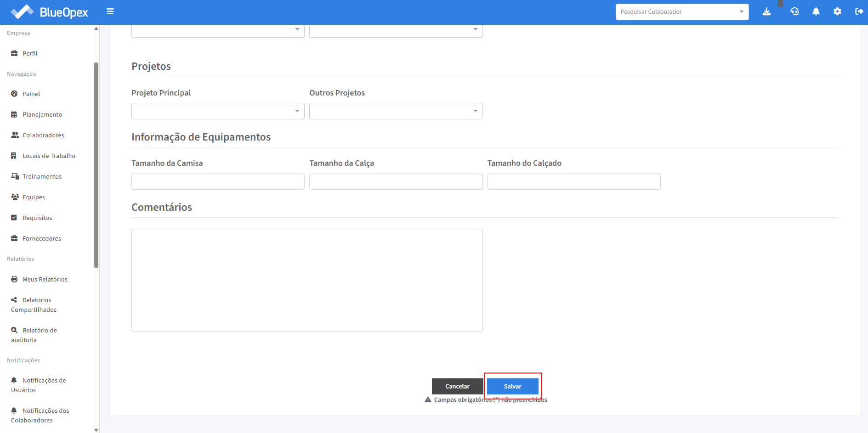This screenshot has height=433, width=868.
Task: Open Colaboradores section
Action: point(43,135)
